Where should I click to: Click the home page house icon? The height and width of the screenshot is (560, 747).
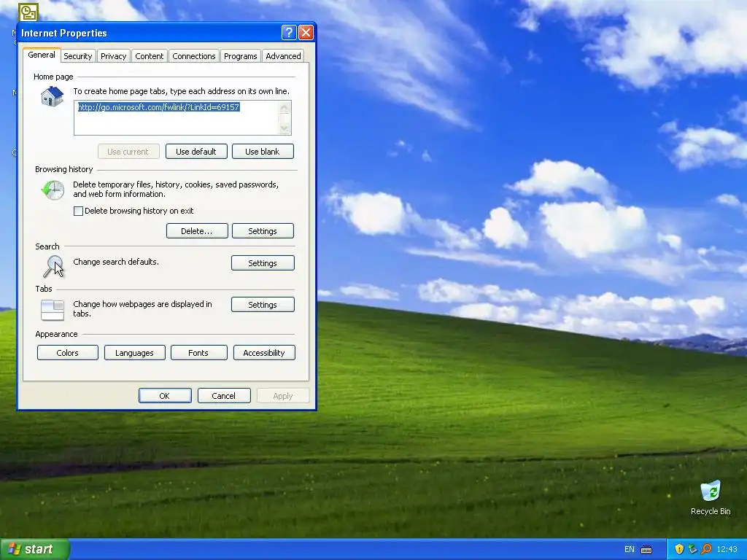(x=52, y=96)
